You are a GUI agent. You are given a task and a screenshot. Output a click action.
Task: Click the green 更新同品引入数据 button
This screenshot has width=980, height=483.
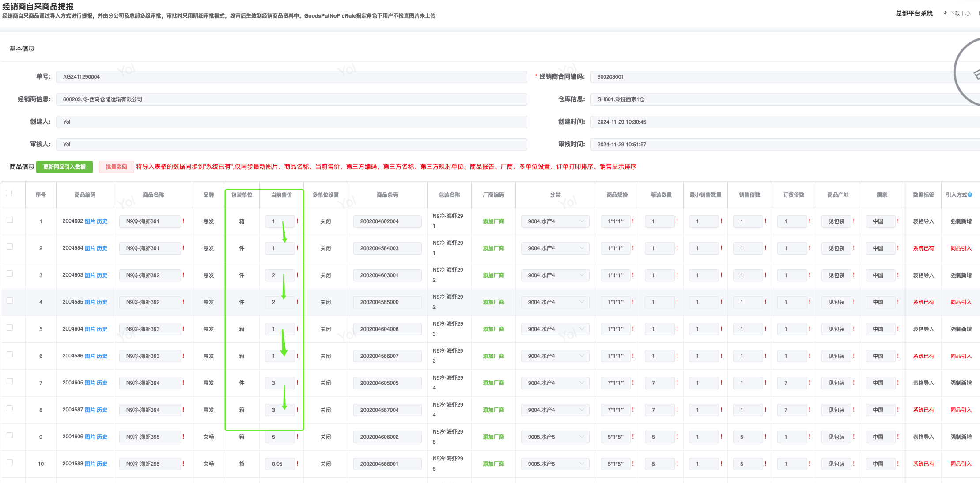tap(64, 167)
